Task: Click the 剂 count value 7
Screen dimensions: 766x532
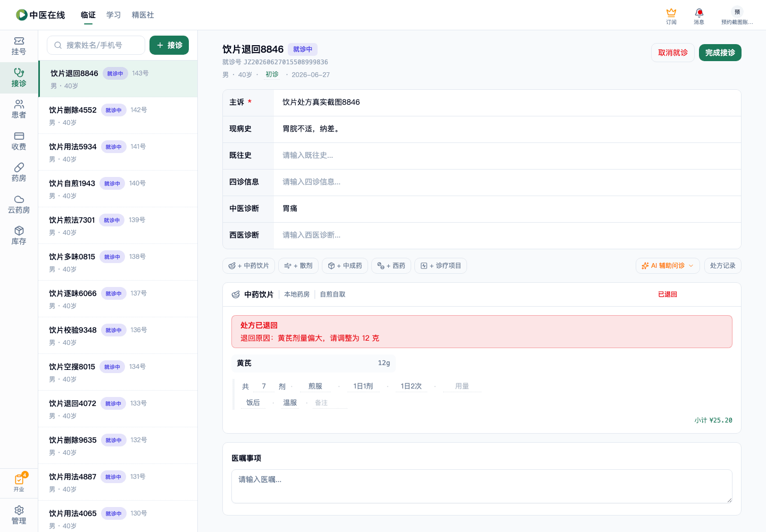Action: click(x=264, y=386)
